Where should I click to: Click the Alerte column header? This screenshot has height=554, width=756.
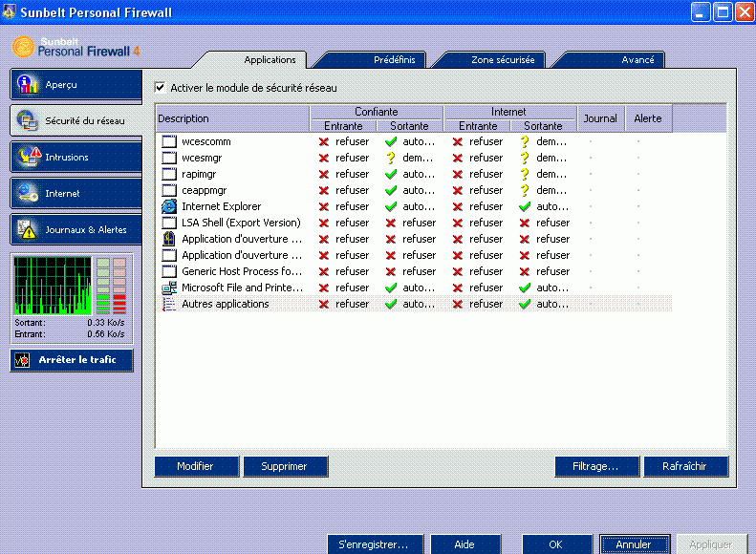pos(649,118)
